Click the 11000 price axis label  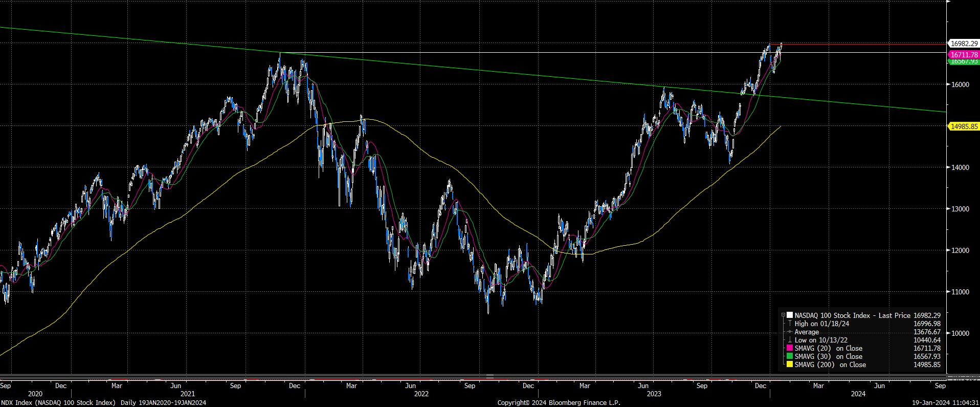point(960,292)
